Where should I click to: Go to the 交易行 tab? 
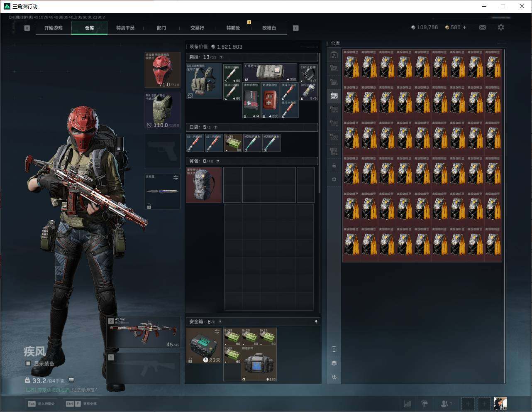pos(197,28)
